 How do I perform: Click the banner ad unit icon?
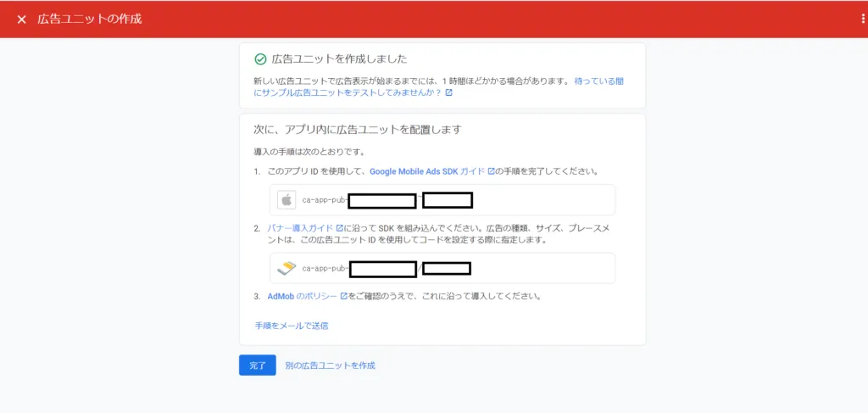pyautogui.click(x=287, y=269)
